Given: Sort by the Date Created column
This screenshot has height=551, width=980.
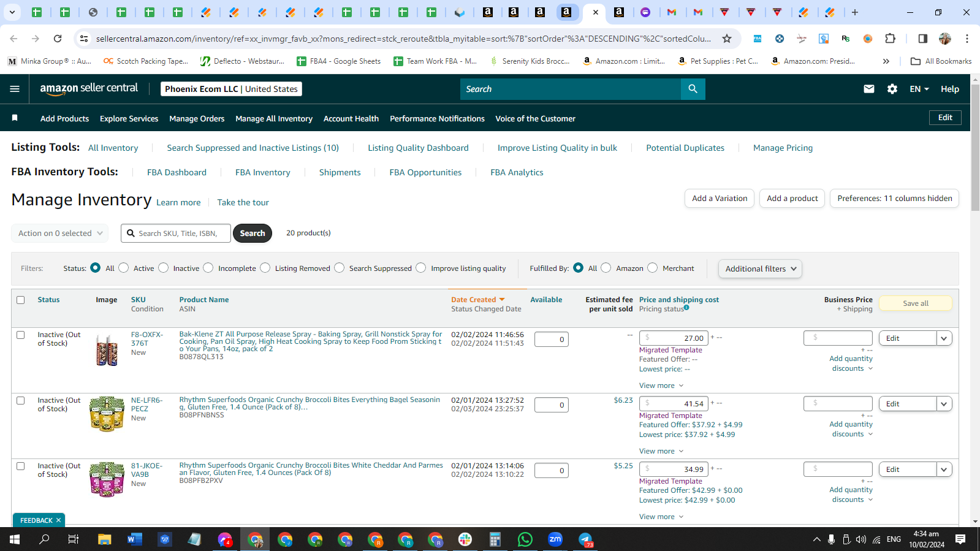Looking at the screenshot, I should 477,300.
